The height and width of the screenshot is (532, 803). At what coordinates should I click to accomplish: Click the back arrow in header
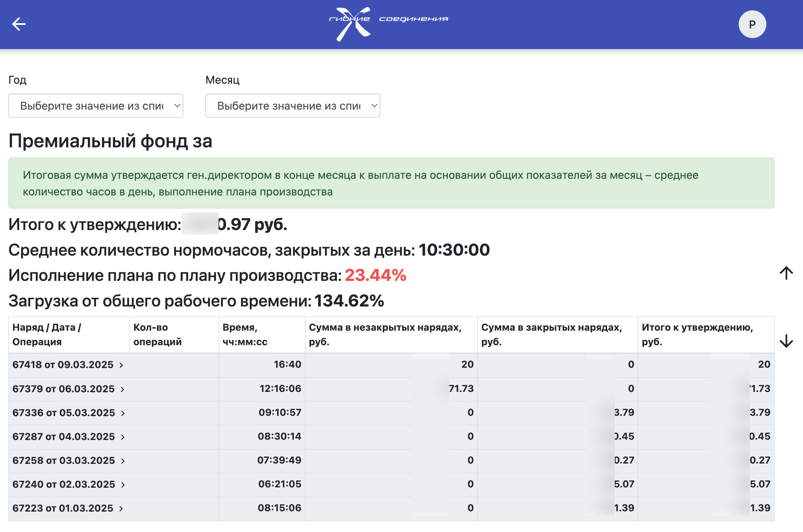(x=19, y=24)
